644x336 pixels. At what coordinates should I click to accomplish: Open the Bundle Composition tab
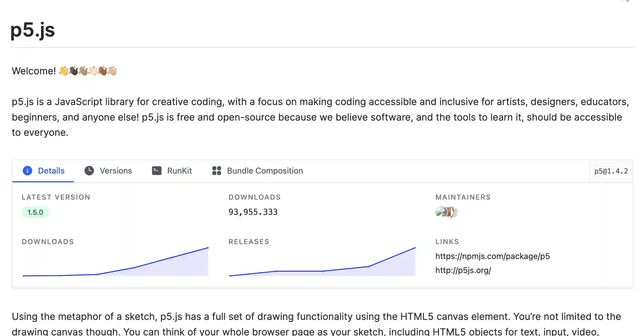265,171
